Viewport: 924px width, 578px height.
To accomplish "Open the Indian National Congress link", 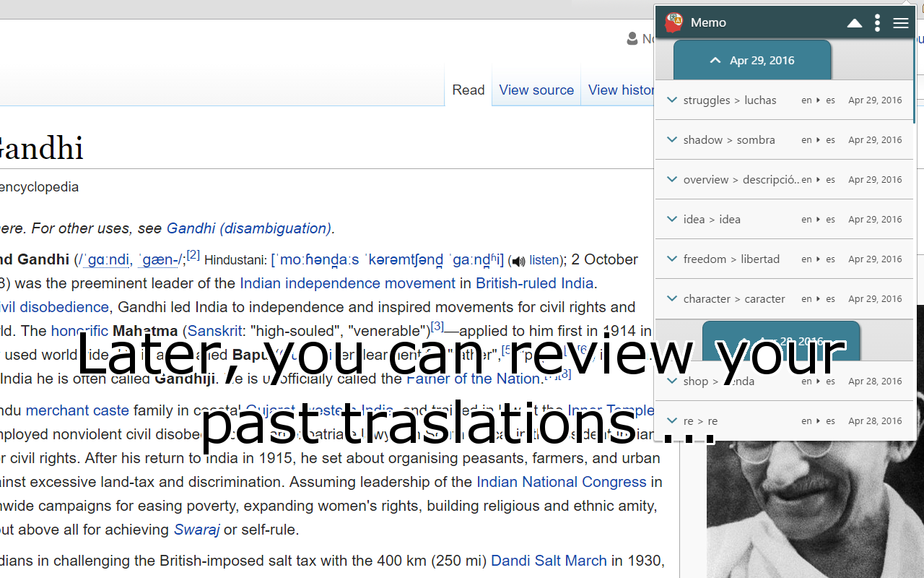I will (x=562, y=482).
